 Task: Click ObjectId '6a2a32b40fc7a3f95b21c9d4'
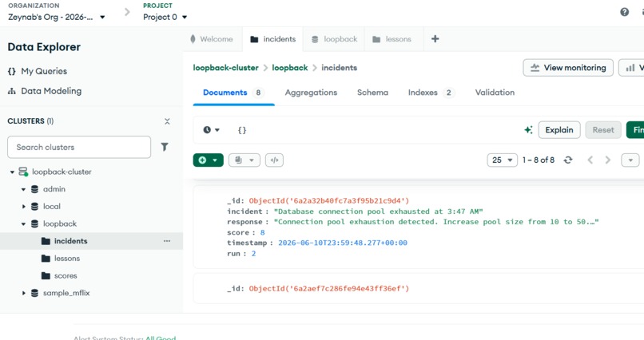[329, 200]
